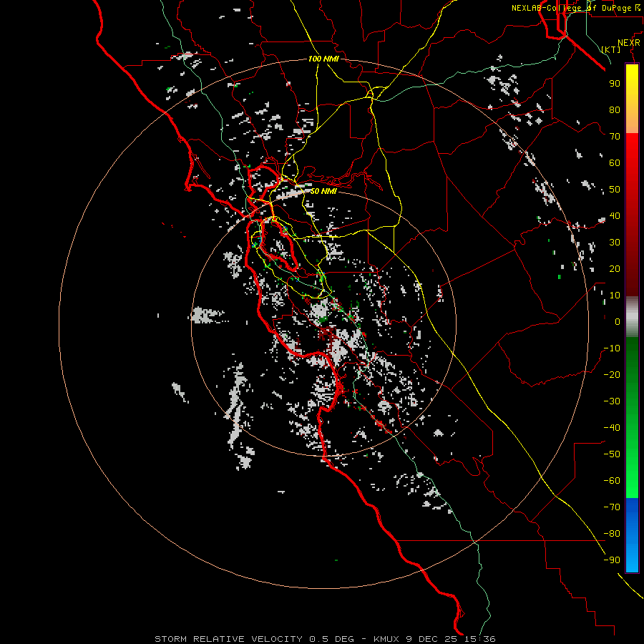Click the -70 value on velocity scale
This screenshot has height=644, width=644.
pos(612,507)
